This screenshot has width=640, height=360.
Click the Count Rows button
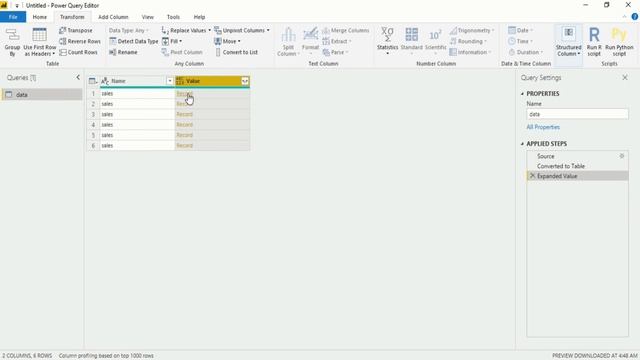(78, 52)
